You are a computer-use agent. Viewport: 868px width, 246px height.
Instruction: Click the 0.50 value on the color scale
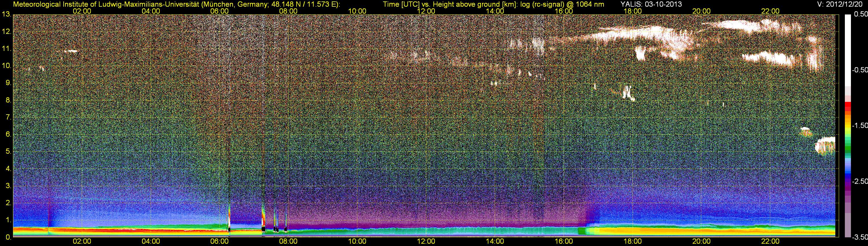tap(860, 14)
